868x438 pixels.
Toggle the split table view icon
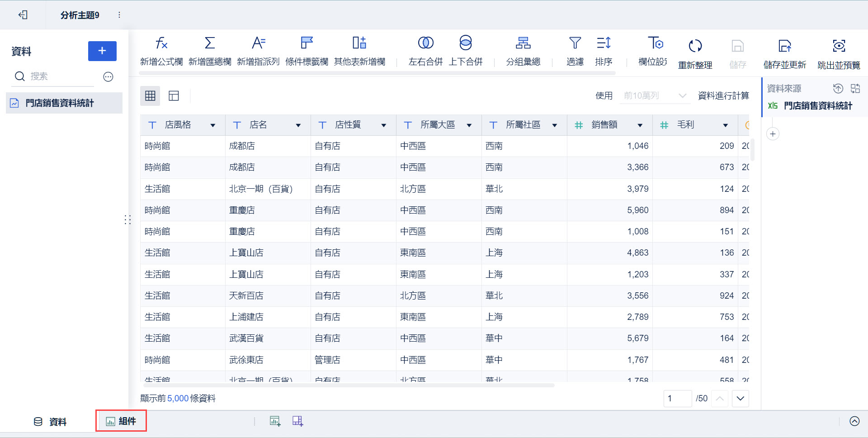(174, 95)
